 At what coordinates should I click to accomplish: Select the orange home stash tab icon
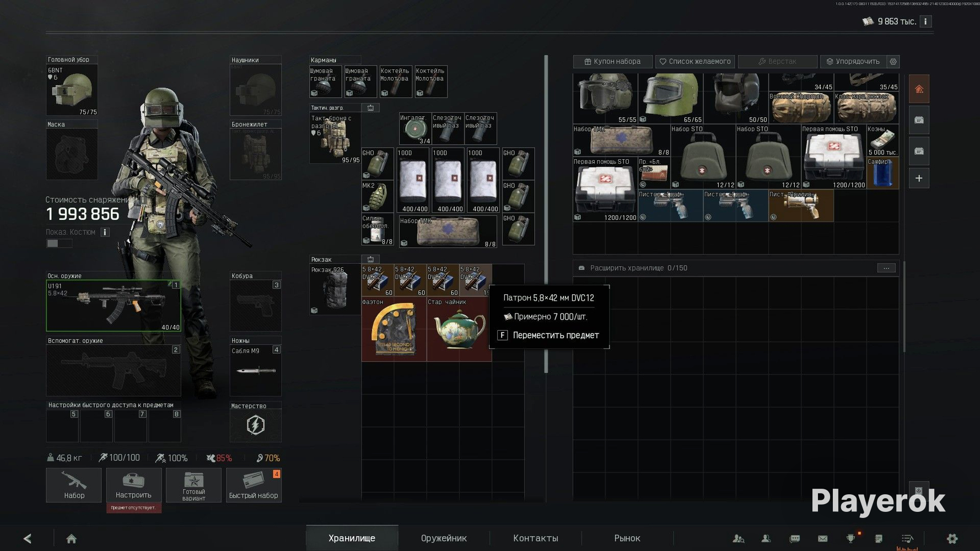(x=919, y=89)
